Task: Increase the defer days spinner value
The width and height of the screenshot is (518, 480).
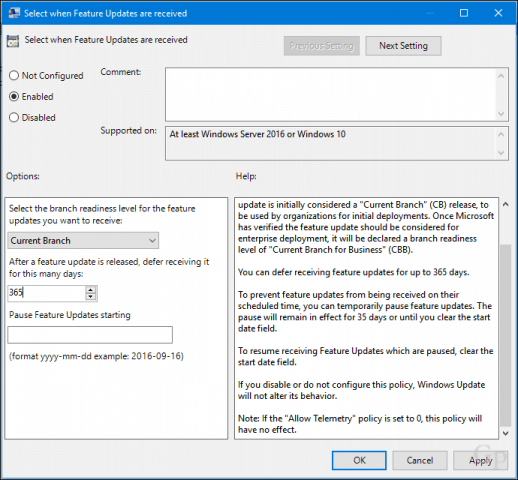Action: 91,290
